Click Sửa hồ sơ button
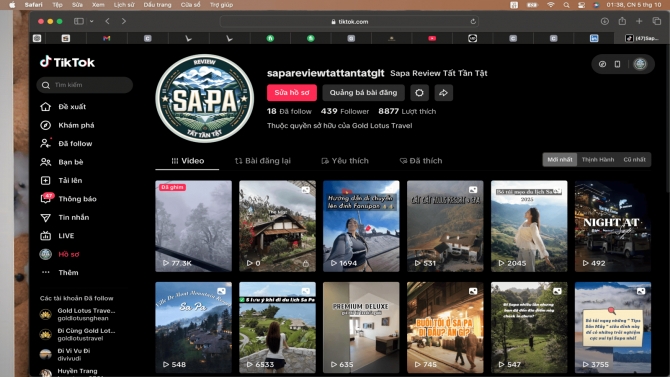Viewport: 670px width, 377px height. click(x=292, y=93)
